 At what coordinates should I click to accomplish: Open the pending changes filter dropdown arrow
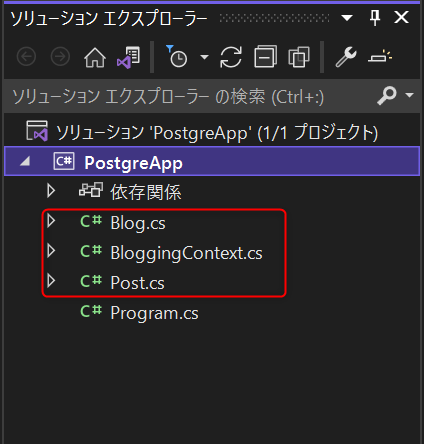click(x=204, y=57)
